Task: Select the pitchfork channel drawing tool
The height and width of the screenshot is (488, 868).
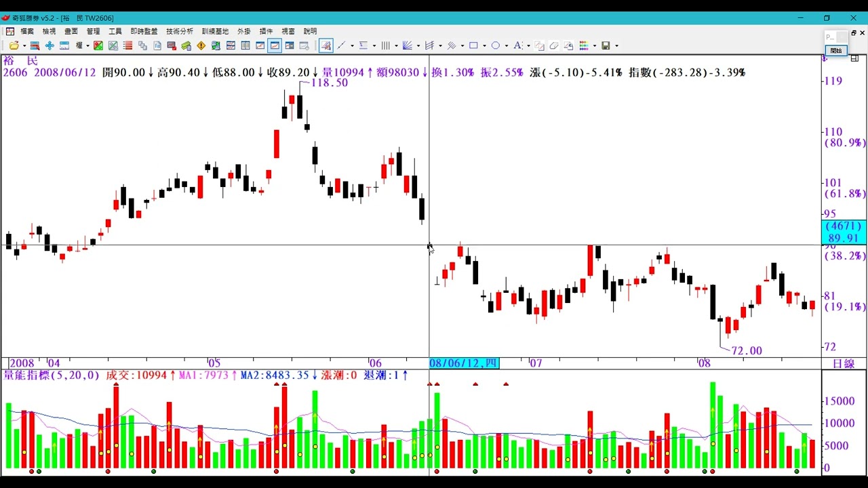Action: (429, 45)
